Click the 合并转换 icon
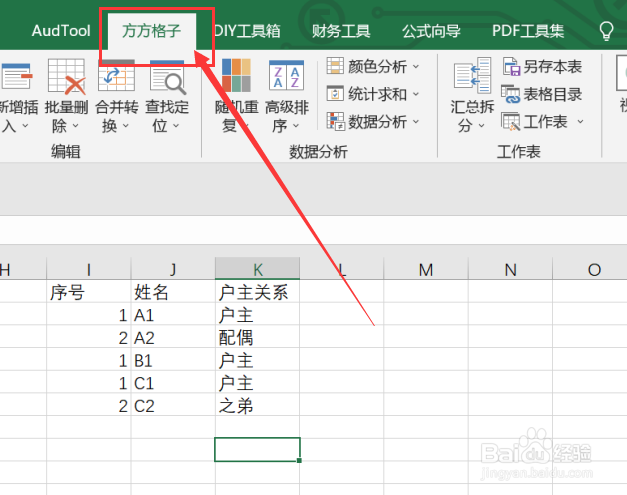 (116, 76)
